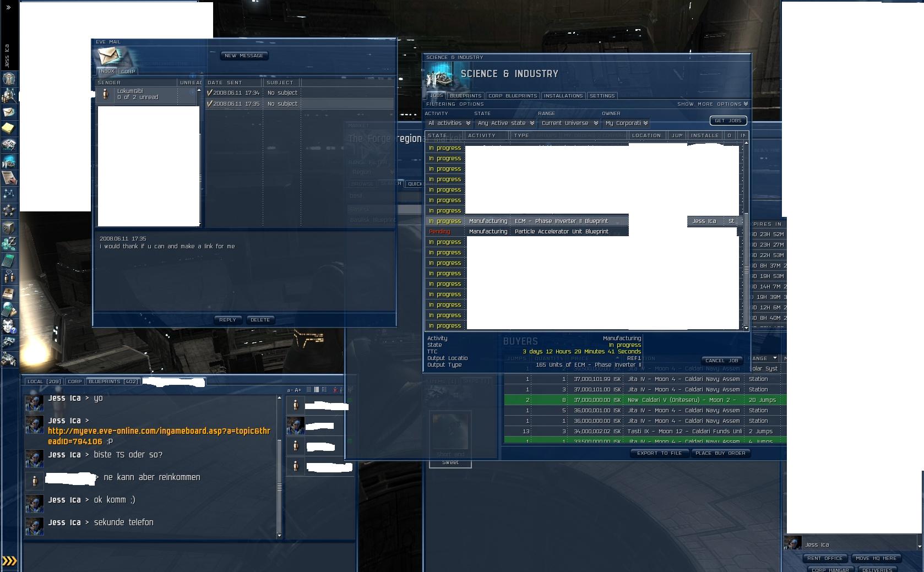Open Help face icon with question mark

9,326
